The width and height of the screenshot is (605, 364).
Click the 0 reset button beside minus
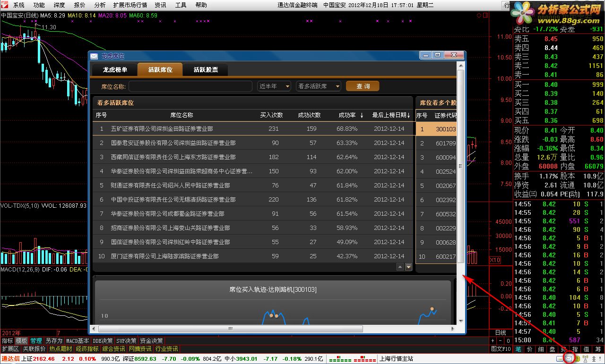click(x=508, y=340)
